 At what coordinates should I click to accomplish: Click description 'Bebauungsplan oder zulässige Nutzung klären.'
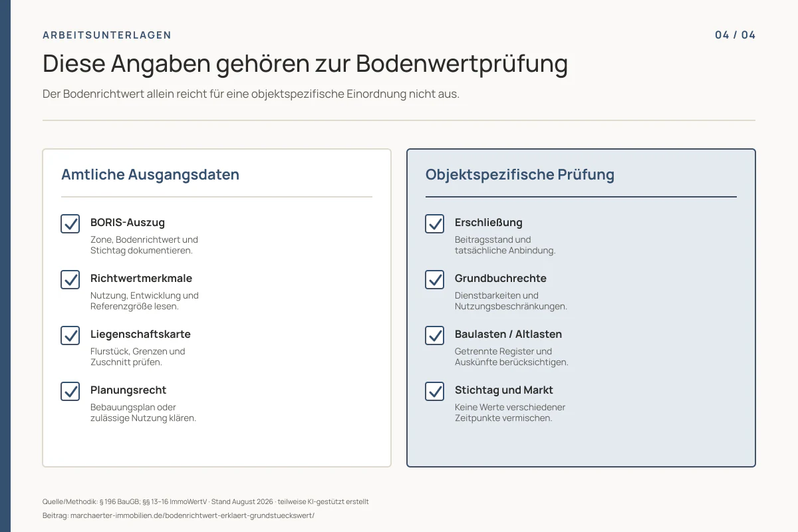point(144,413)
